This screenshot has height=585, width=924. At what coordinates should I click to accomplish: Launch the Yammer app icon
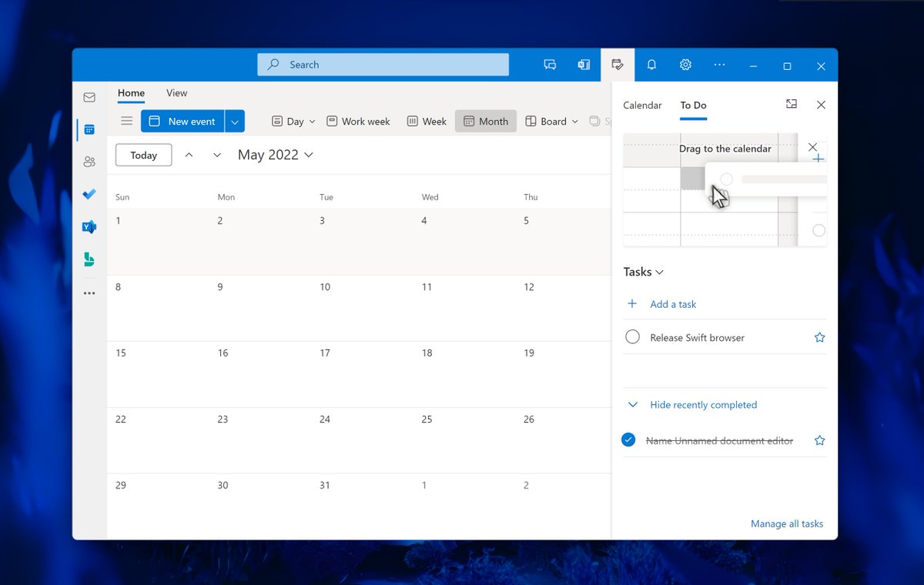pyautogui.click(x=89, y=227)
